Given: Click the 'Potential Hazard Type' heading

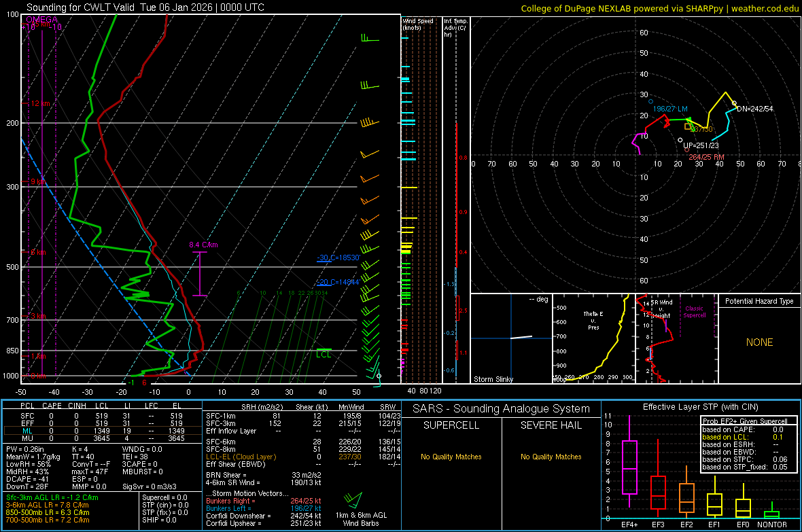Looking at the screenshot, I should pos(759,301).
